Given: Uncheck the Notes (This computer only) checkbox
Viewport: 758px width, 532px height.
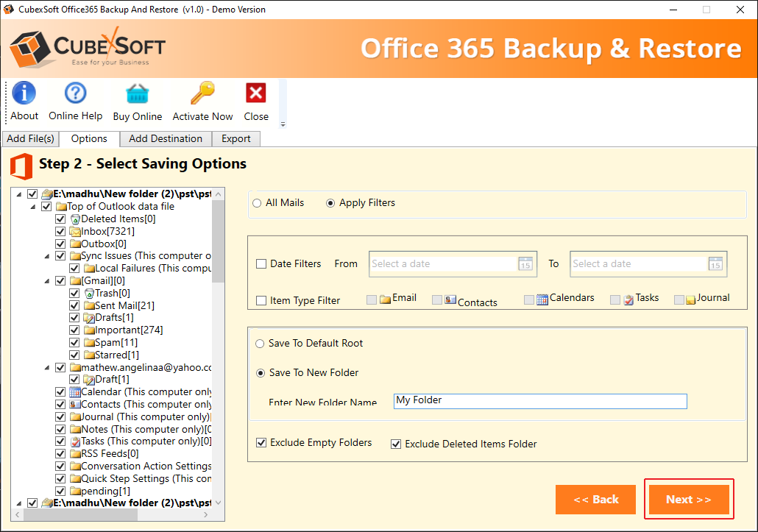Looking at the screenshot, I should click(x=60, y=429).
